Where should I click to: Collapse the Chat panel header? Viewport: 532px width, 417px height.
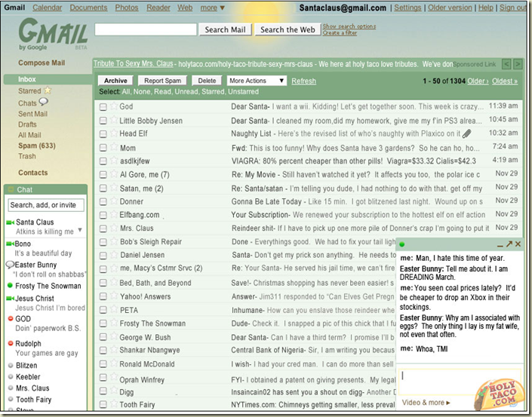click(11, 189)
